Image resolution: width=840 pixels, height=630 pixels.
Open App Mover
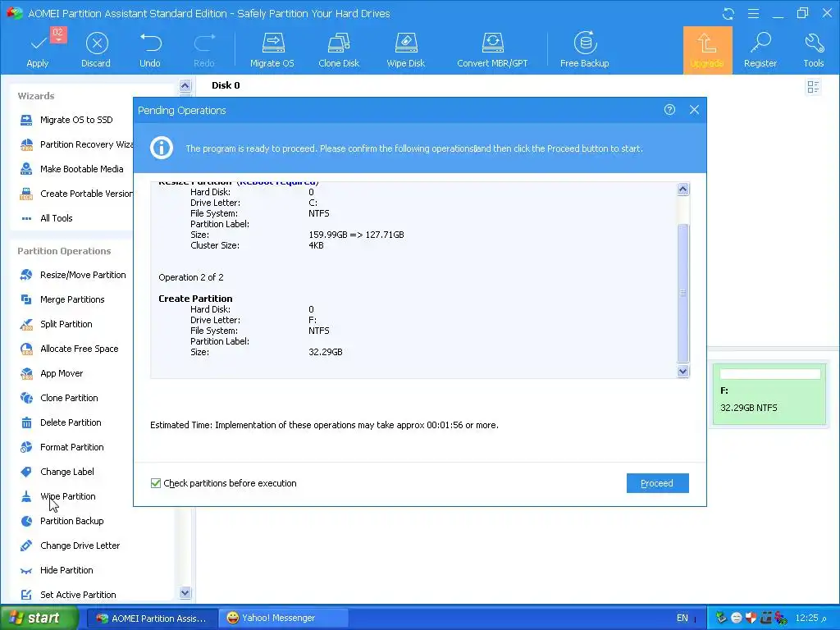[52, 373]
